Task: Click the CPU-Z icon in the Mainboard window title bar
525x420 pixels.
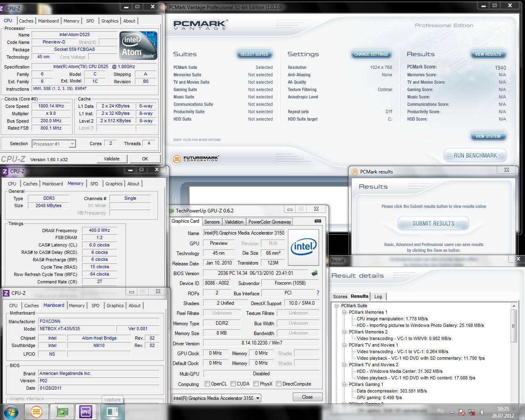Action: 6,293
